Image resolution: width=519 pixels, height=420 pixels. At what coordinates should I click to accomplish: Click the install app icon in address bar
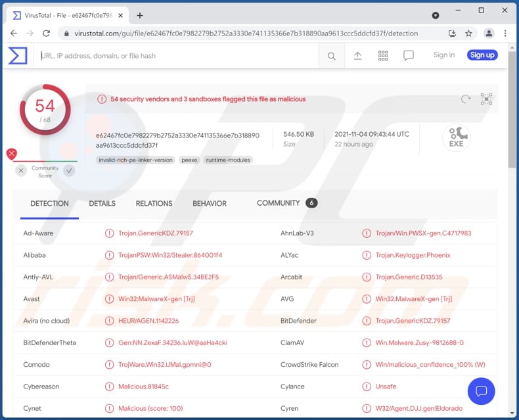coord(452,33)
